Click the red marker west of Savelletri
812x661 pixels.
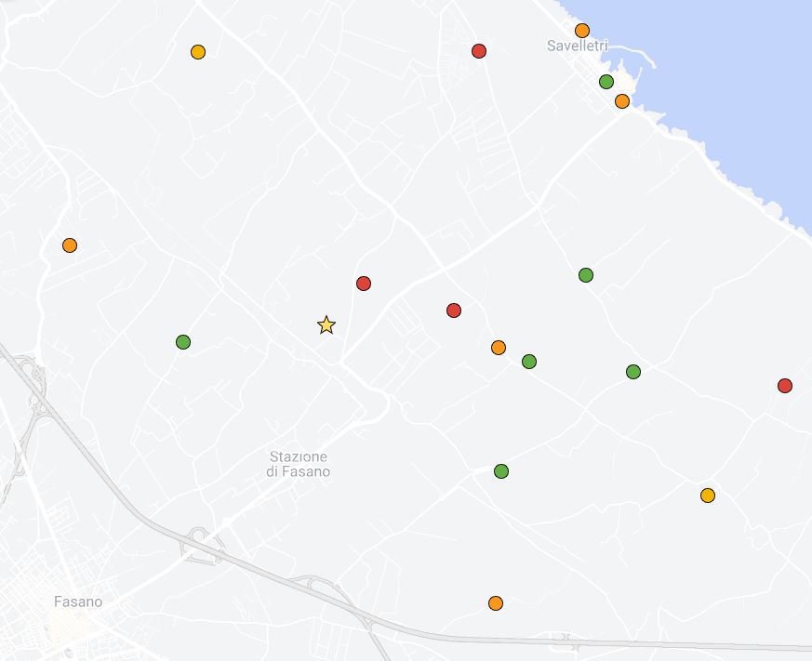pos(479,51)
